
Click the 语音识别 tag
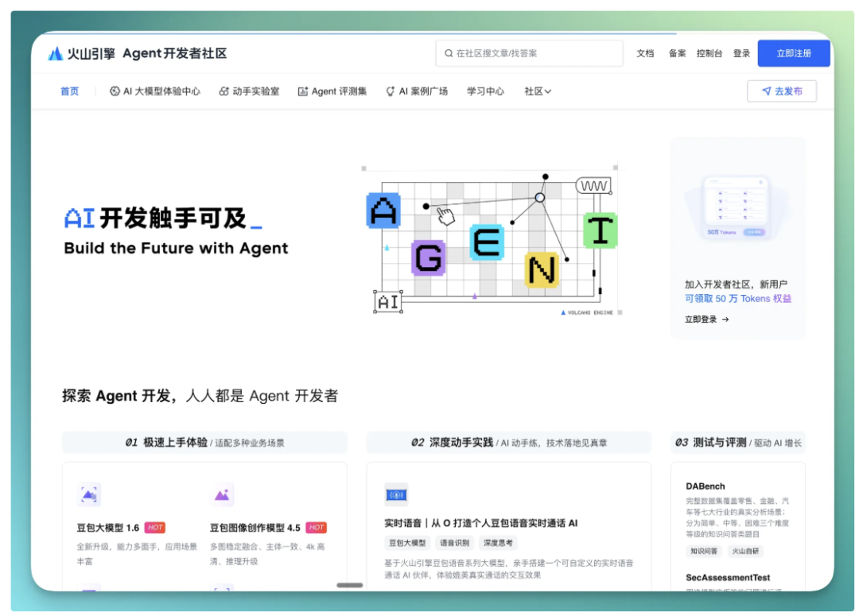pos(455,543)
